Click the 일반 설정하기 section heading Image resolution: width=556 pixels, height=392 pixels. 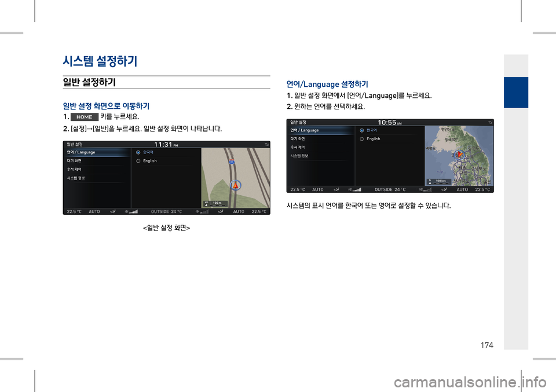89,82
